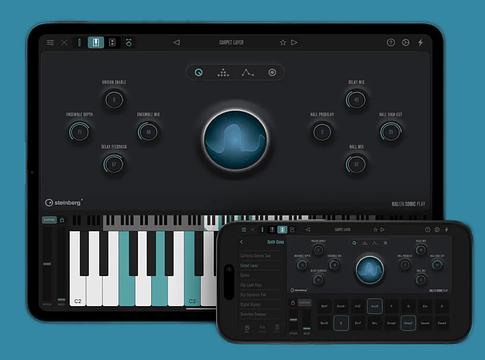Select the knob page tab on phone
Image resolution: width=485 pixels, height=360 pixels.
pos(354,243)
